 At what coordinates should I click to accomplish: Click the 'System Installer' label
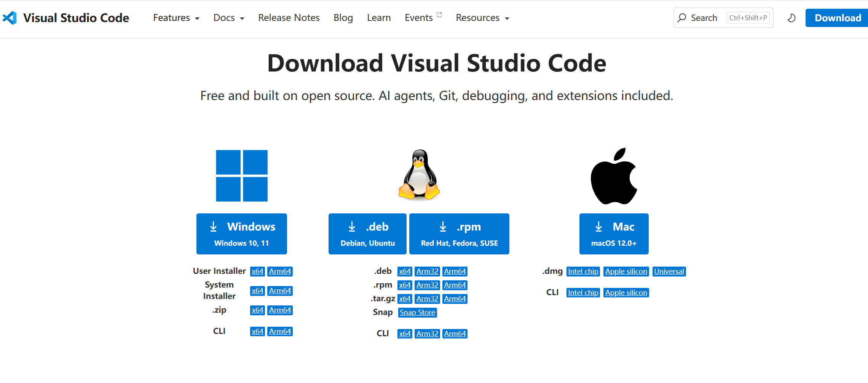[x=219, y=291]
